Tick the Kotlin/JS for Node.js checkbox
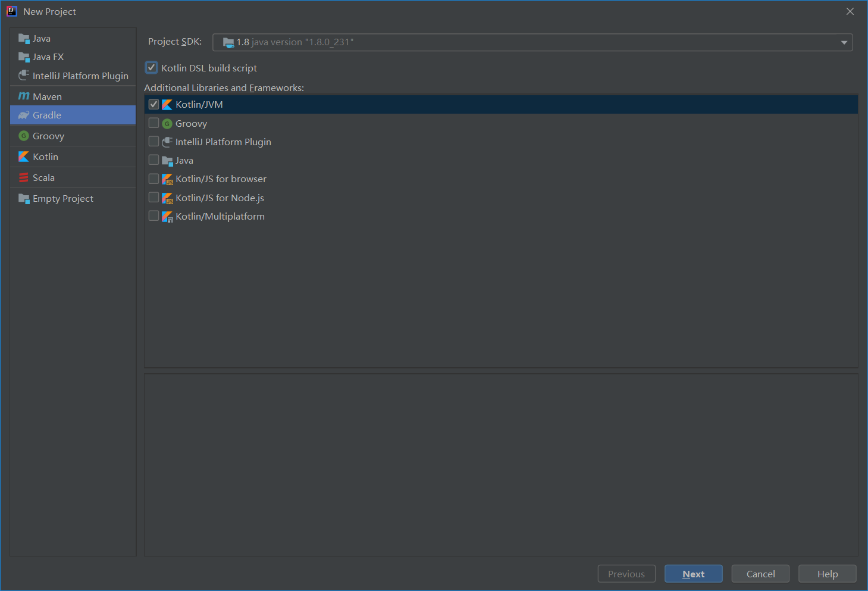868x591 pixels. click(x=154, y=198)
